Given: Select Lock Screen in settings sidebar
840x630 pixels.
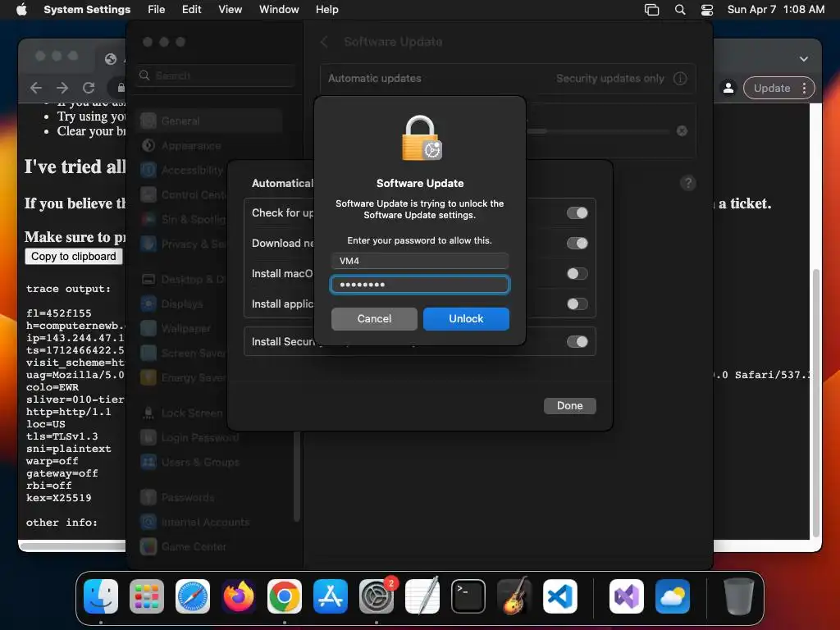Looking at the screenshot, I should [182, 413].
